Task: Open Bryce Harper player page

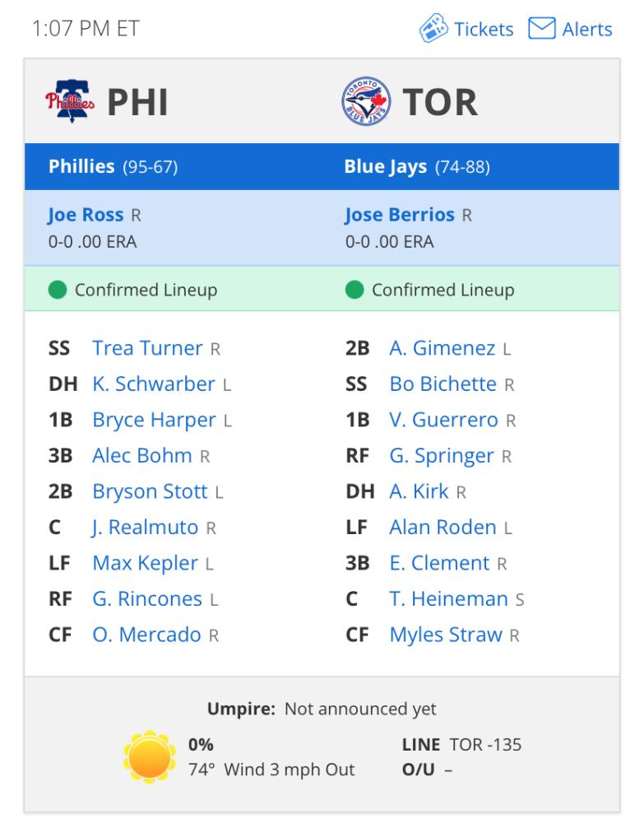Action: click(154, 420)
